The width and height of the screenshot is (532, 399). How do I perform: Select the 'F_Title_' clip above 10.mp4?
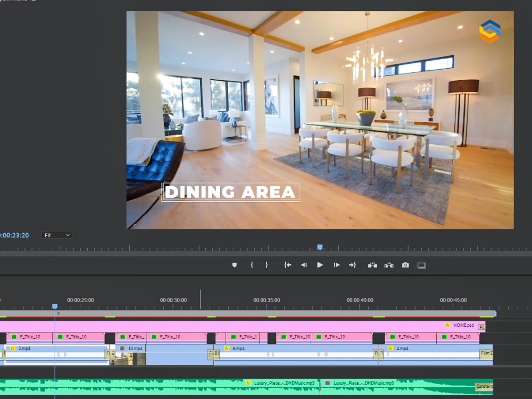coord(131,337)
